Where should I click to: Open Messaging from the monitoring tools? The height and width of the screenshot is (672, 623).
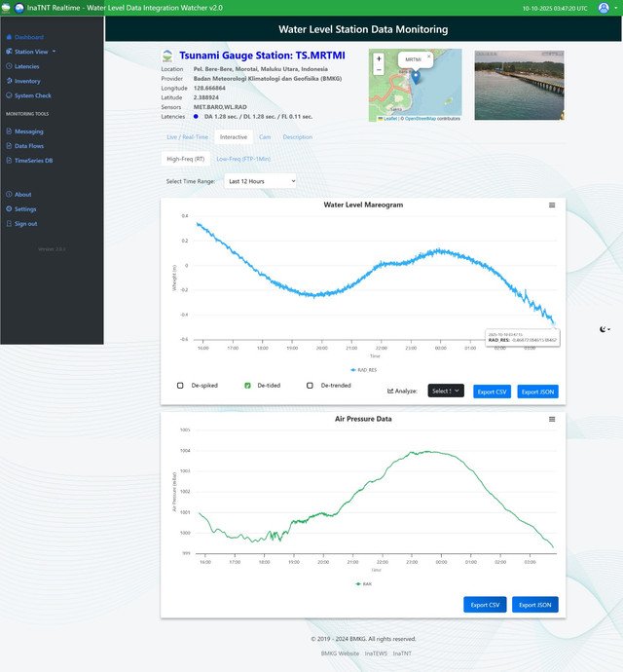pos(9,131)
